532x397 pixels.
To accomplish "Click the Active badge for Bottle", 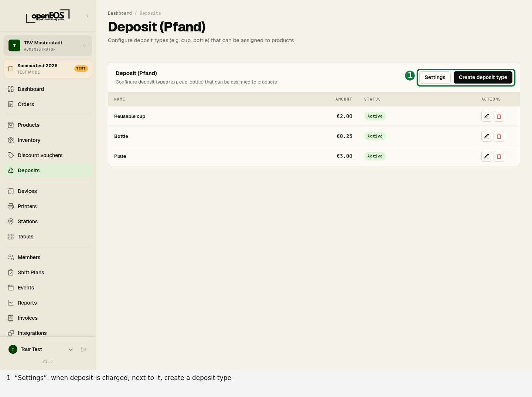I will tap(375, 136).
